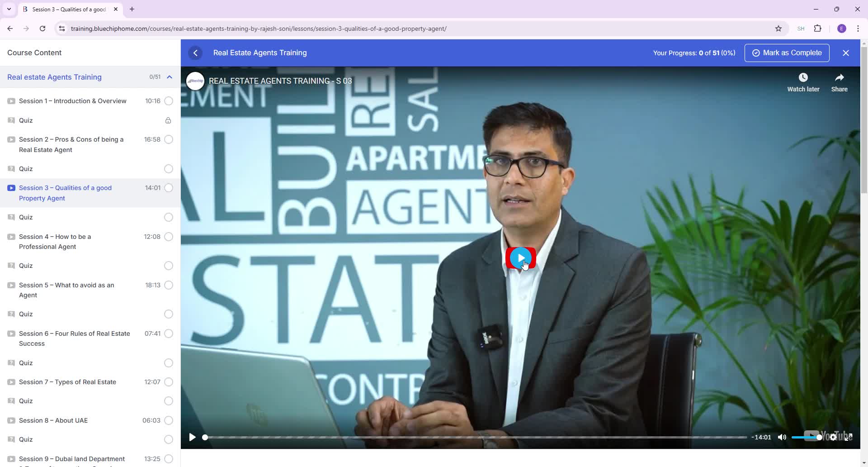Open the YouTube player settings gear

(x=833, y=437)
